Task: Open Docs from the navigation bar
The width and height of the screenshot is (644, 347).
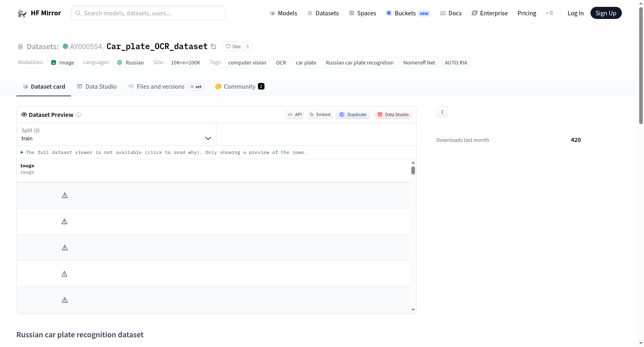Action: pyautogui.click(x=451, y=13)
